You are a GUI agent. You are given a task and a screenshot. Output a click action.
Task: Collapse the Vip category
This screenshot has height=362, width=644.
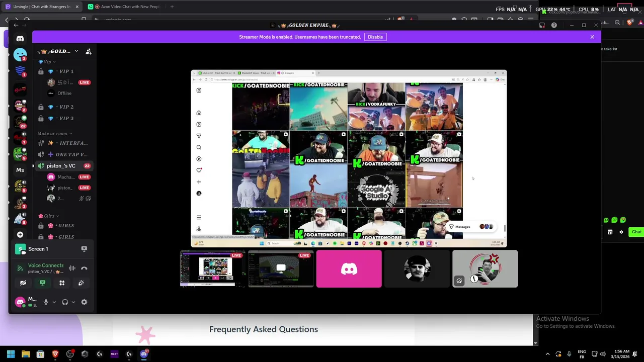(47, 62)
